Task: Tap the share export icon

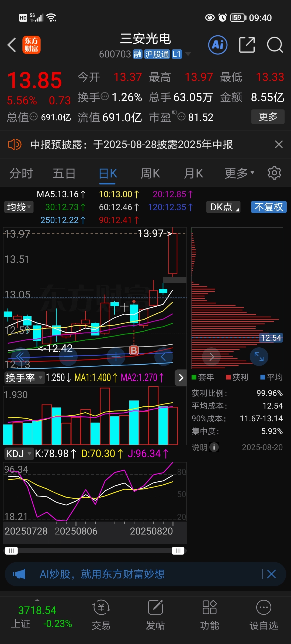Action: [x=247, y=45]
